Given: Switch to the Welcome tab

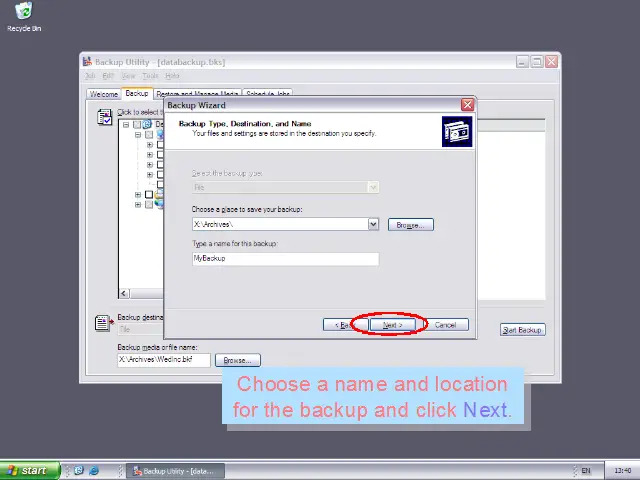Looking at the screenshot, I should click(104, 94).
